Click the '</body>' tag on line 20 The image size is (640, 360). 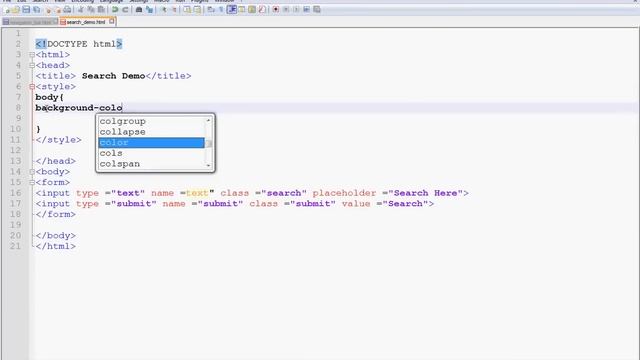[x=56, y=236]
